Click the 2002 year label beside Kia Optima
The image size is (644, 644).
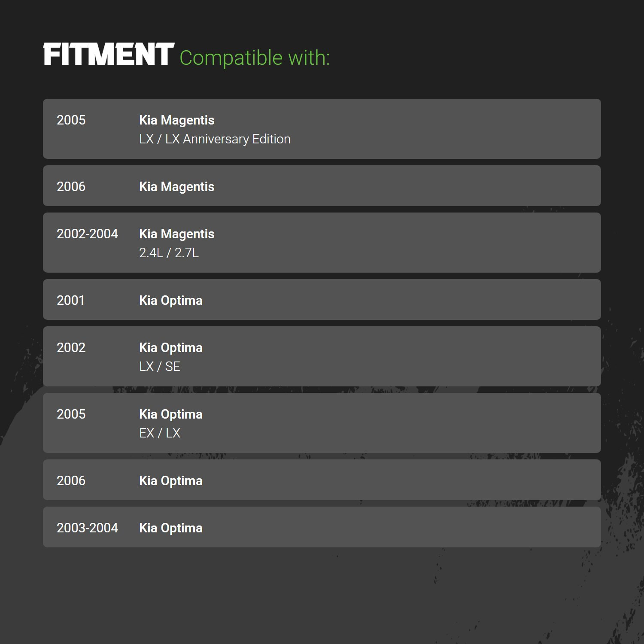71,347
